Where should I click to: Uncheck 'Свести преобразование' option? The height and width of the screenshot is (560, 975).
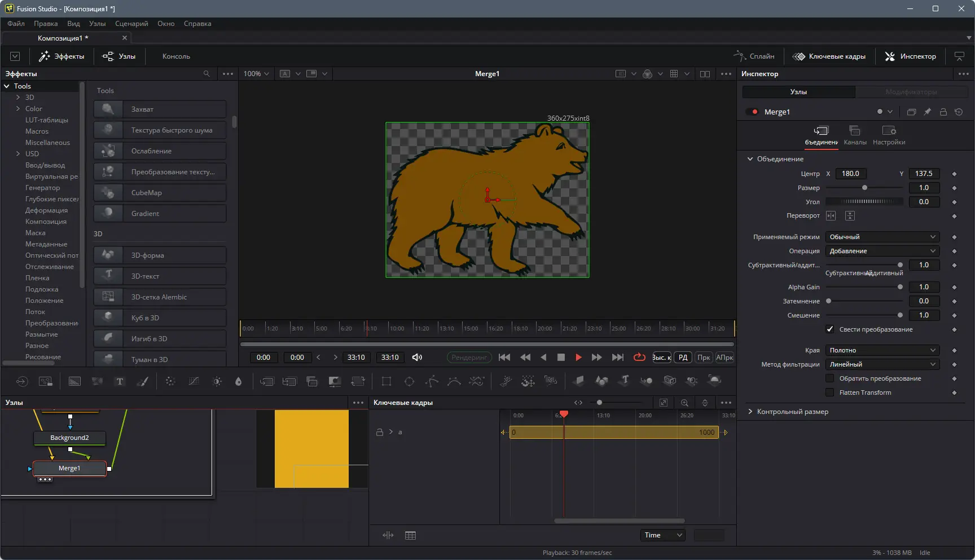pyautogui.click(x=830, y=329)
